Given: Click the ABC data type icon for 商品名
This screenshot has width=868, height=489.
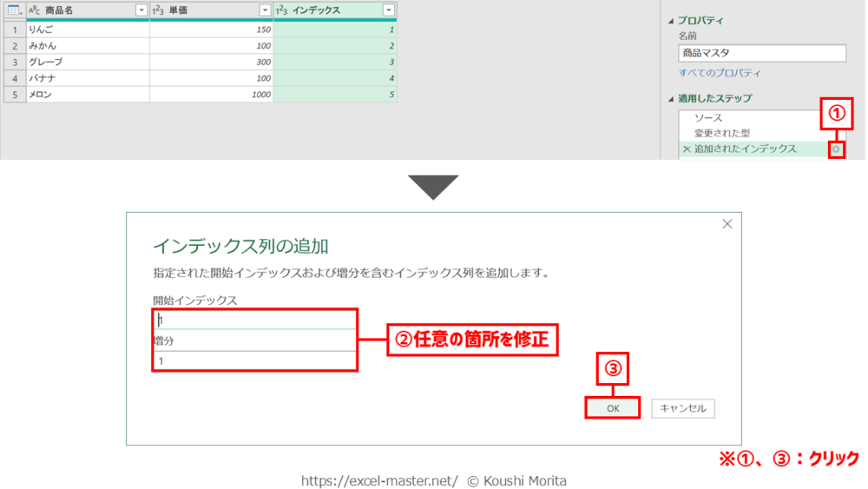Looking at the screenshot, I should point(35,10).
